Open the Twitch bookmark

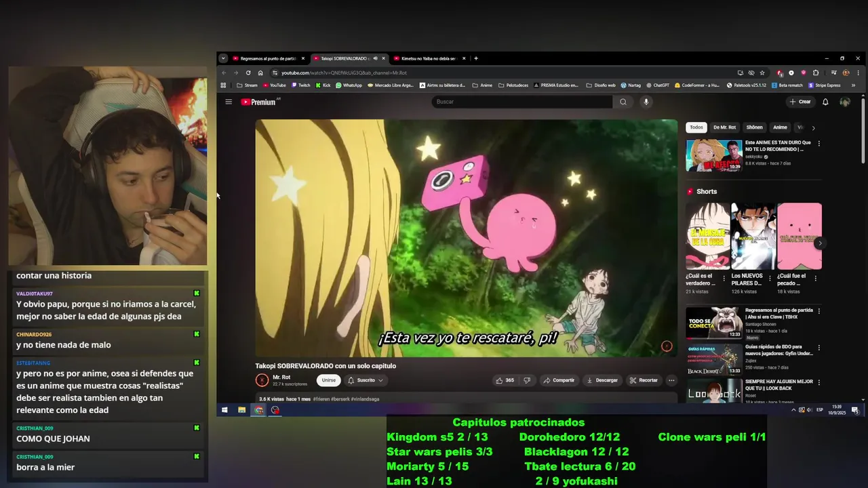tap(300, 85)
